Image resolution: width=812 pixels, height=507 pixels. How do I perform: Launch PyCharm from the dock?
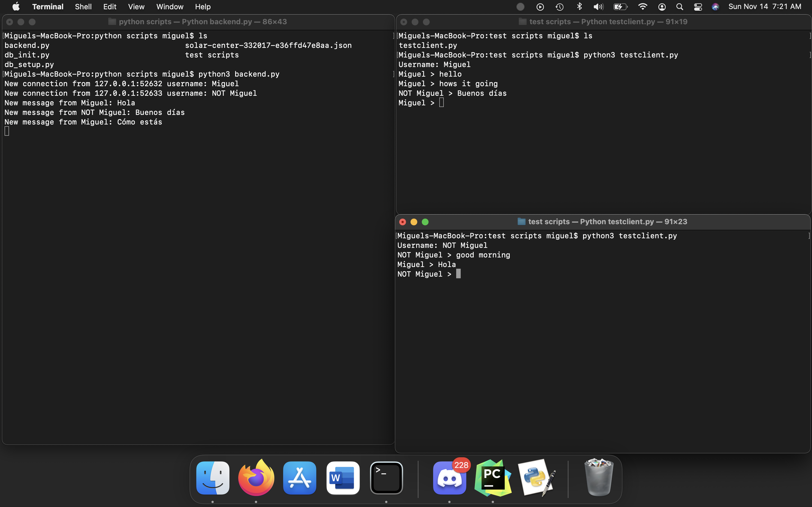pos(493,478)
